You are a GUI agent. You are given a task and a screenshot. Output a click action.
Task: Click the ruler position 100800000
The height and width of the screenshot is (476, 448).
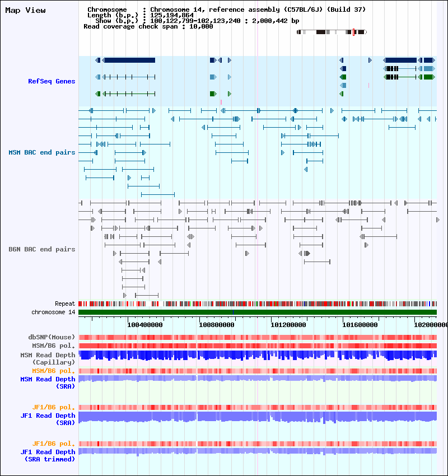tap(217, 325)
